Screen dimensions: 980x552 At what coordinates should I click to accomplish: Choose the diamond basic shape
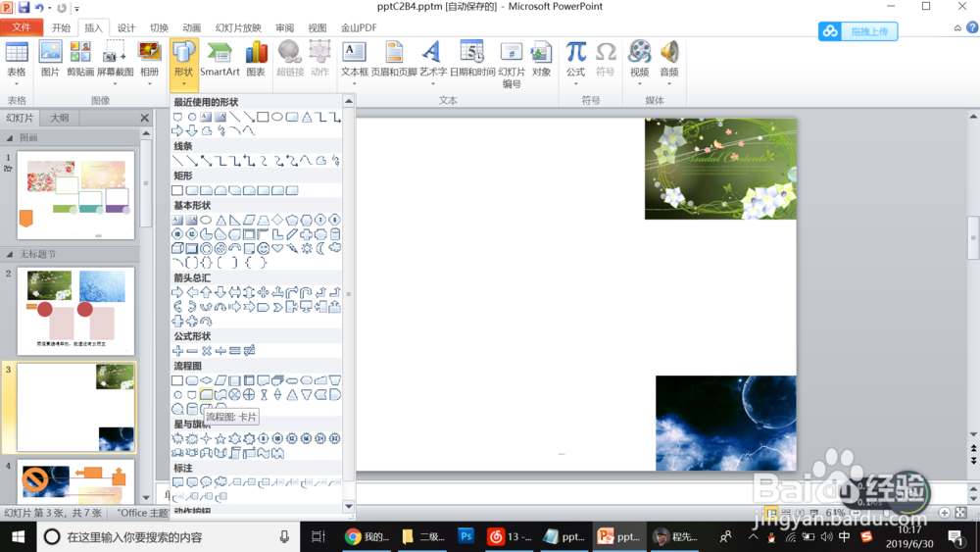(x=277, y=220)
